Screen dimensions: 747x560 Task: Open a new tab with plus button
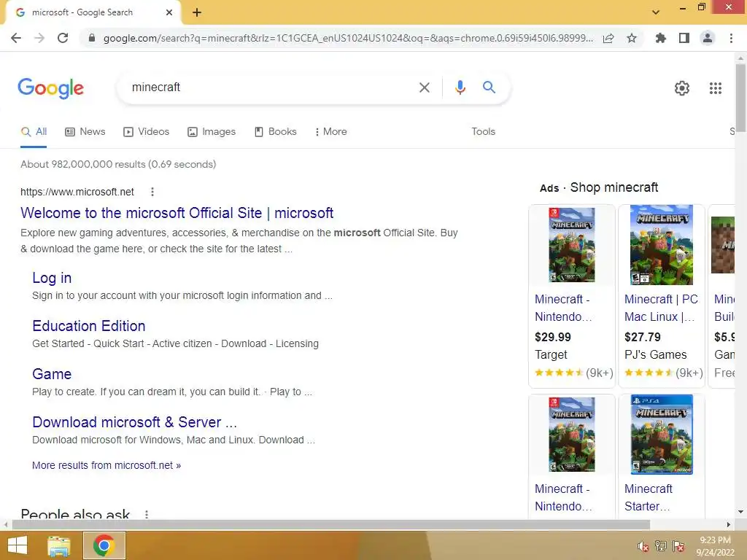click(x=197, y=12)
